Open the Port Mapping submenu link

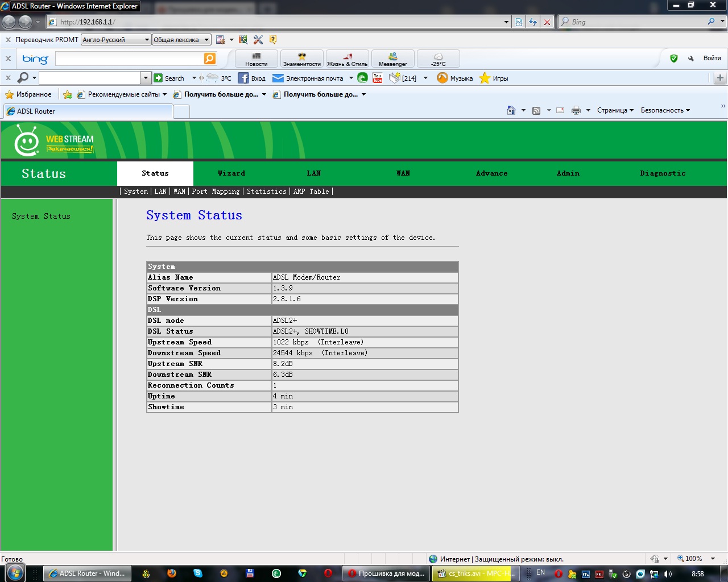click(216, 192)
